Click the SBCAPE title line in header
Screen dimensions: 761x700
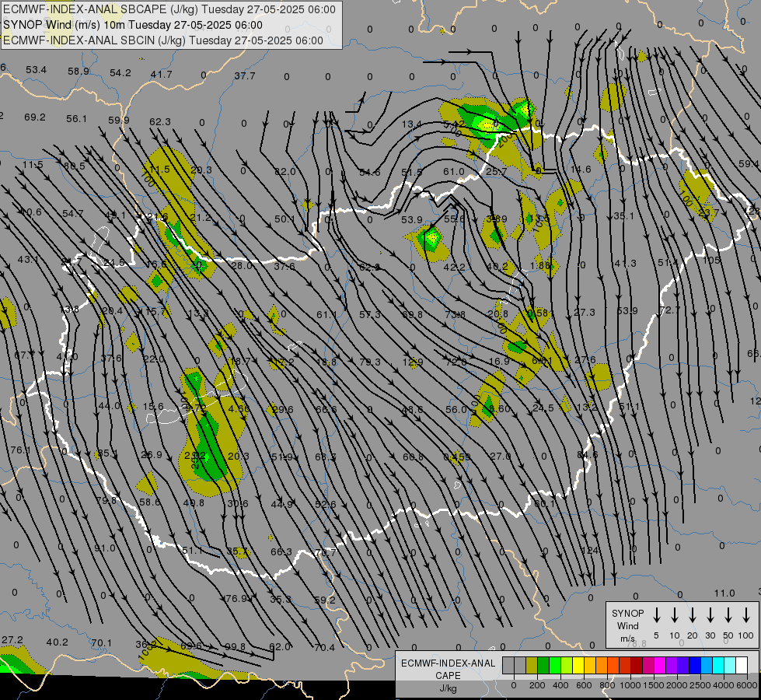(169, 9)
